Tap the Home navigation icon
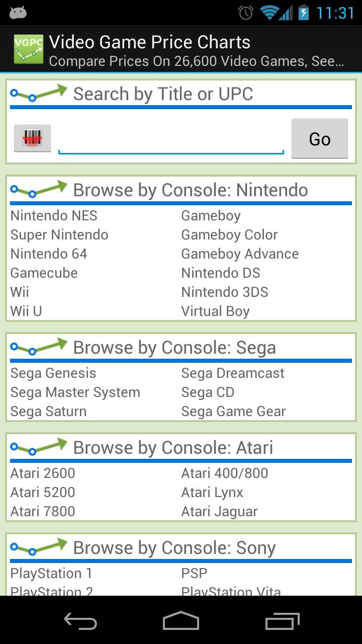Viewport: 362px width, 644px height. (181, 622)
